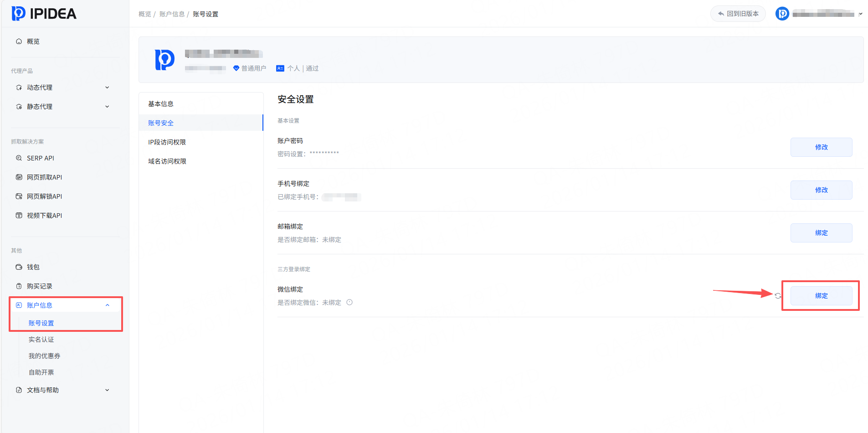Select the 域名访问权限 tab
The image size is (868, 433).
pos(167,161)
